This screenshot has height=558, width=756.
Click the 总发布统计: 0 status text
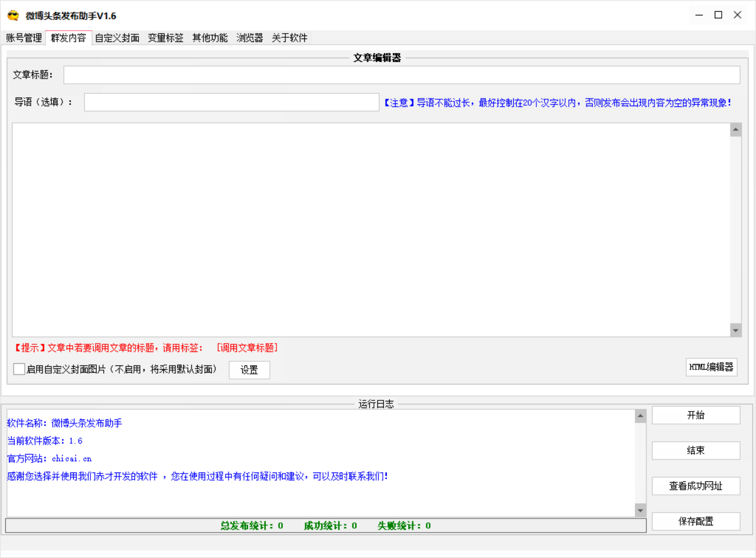[x=252, y=526]
